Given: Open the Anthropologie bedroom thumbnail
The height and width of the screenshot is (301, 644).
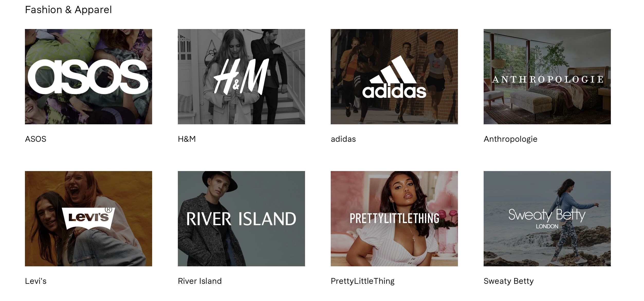Looking at the screenshot, I should pyautogui.click(x=547, y=77).
